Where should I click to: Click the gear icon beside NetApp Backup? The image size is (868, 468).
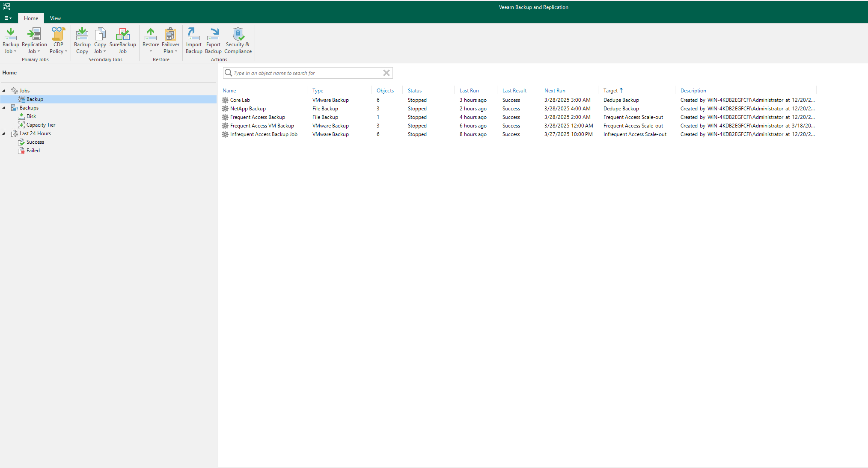pos(225,109)
